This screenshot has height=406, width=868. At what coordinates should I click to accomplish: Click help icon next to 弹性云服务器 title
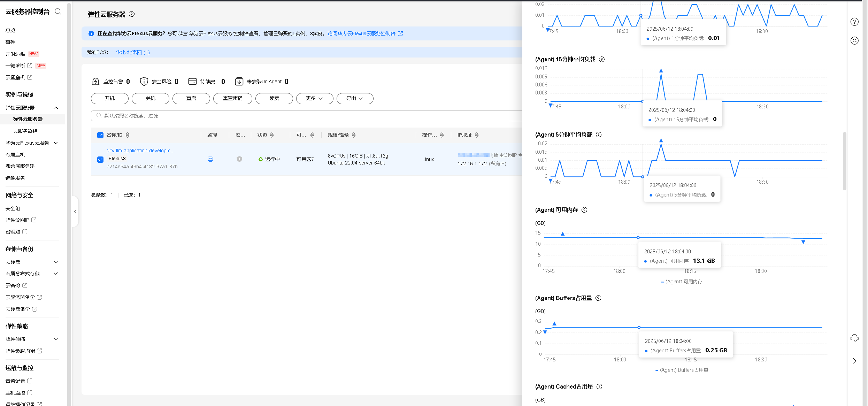click(132, 14)
